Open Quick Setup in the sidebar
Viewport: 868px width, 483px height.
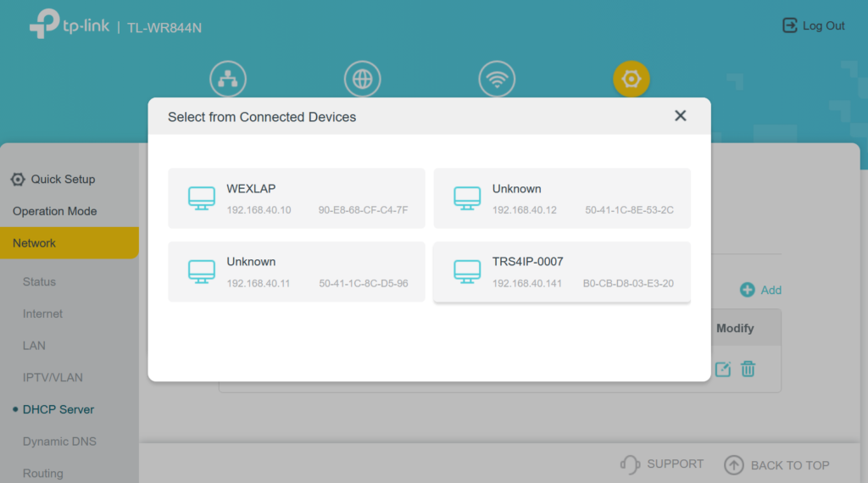[x=62, y=179]
